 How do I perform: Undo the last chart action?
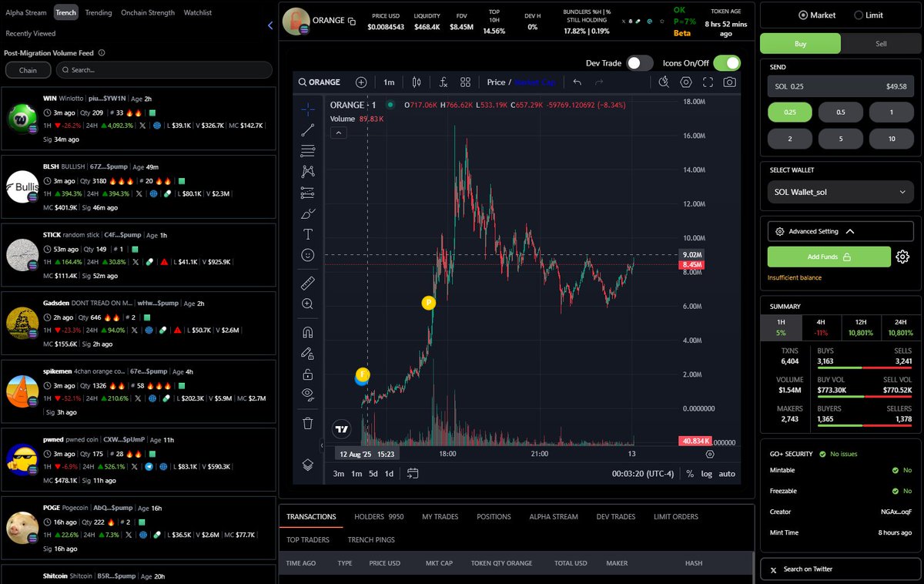click(x=577, y=82)
